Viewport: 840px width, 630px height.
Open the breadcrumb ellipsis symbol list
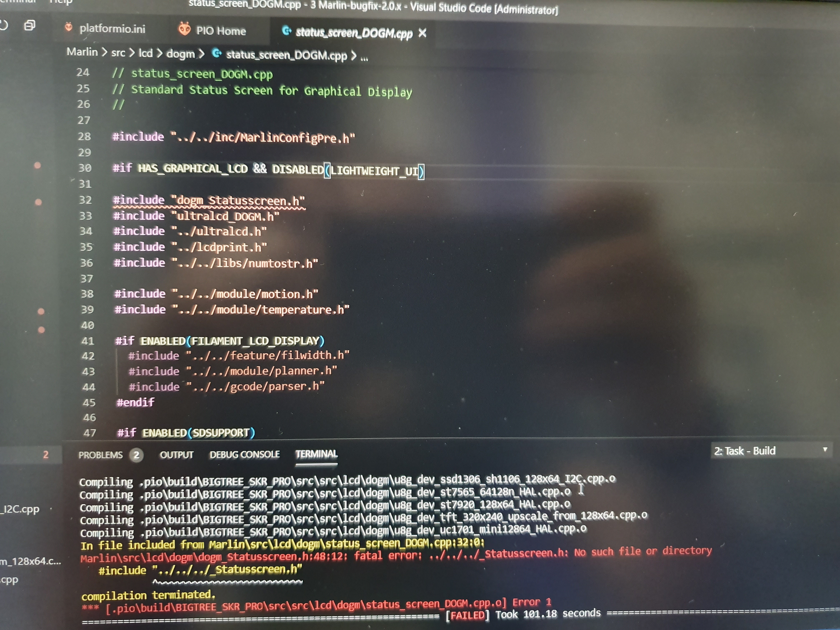point(364,58)
